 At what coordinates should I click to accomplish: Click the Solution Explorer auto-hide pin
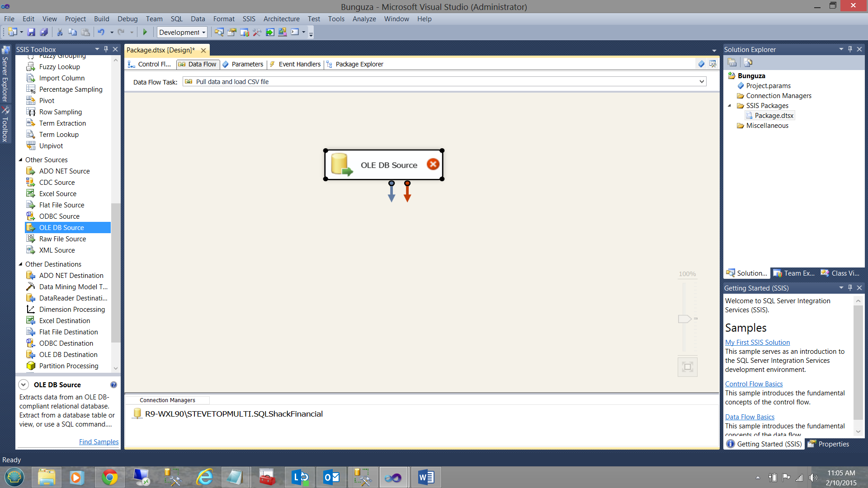click(850, 49)
